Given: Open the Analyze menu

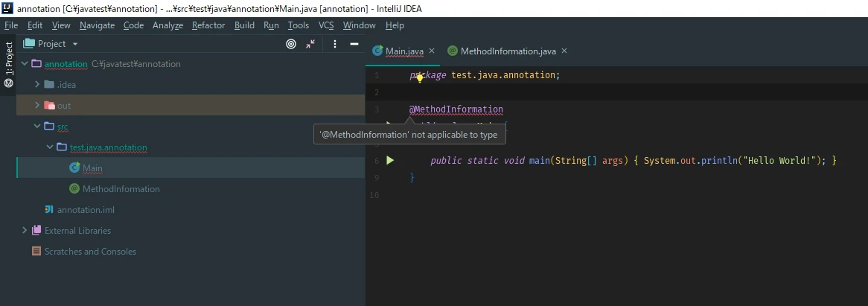Looking at the screenshot, I should (x=167, y=25).
